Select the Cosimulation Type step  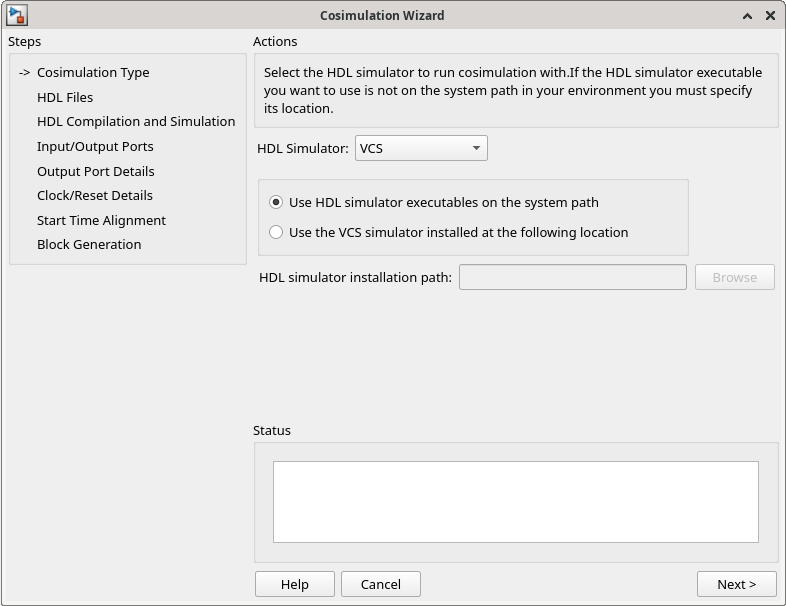[x=93, y=72]
